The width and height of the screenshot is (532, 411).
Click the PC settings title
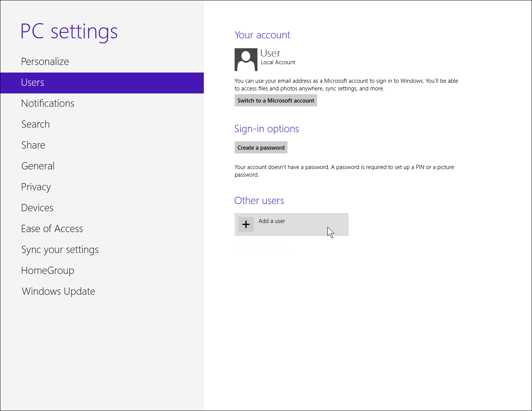[69, 32]
